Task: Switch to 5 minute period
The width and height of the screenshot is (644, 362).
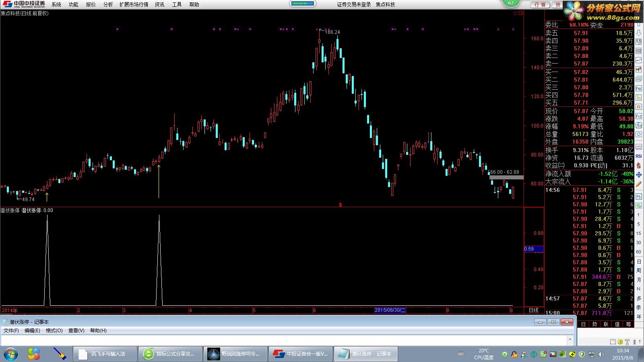Action: [638, 224]
